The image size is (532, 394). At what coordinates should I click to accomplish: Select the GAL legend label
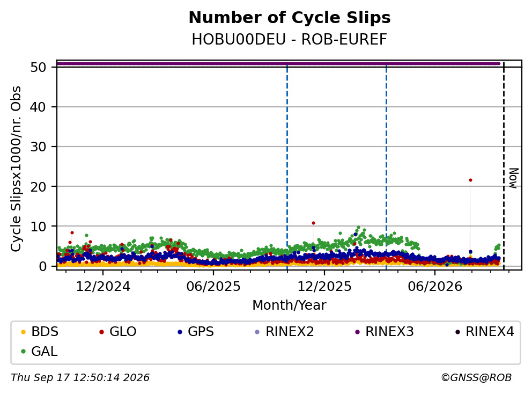point(45,352)
